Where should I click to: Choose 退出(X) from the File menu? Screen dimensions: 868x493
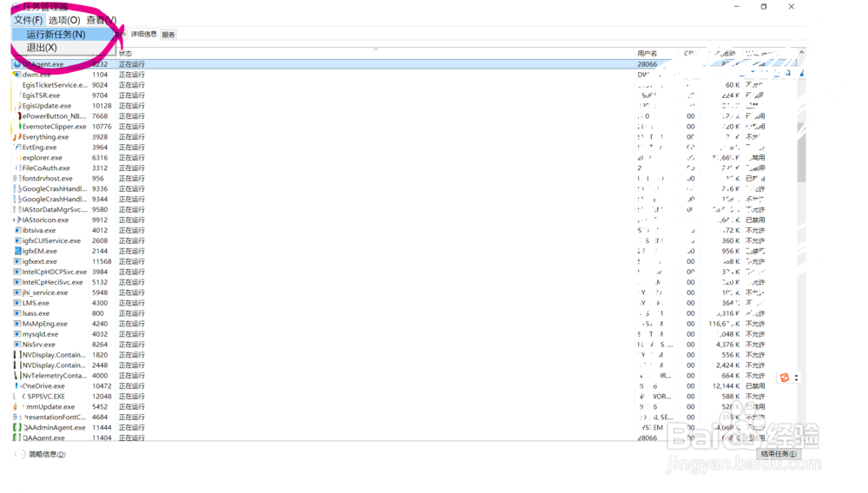pyautogui.click(x=63, y=48)
